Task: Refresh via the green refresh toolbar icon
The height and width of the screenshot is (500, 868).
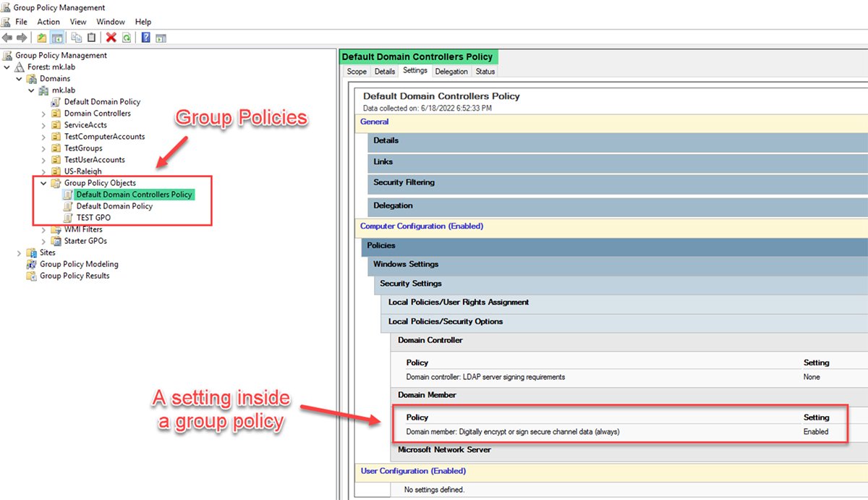Action: tap(127, 37)
